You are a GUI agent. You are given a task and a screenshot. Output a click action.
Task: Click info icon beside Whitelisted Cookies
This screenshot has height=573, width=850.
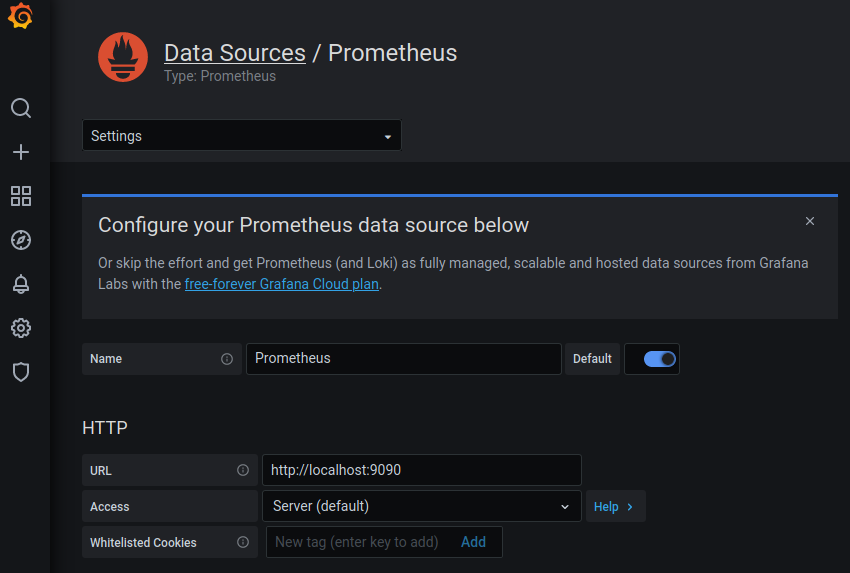point(243,542)
